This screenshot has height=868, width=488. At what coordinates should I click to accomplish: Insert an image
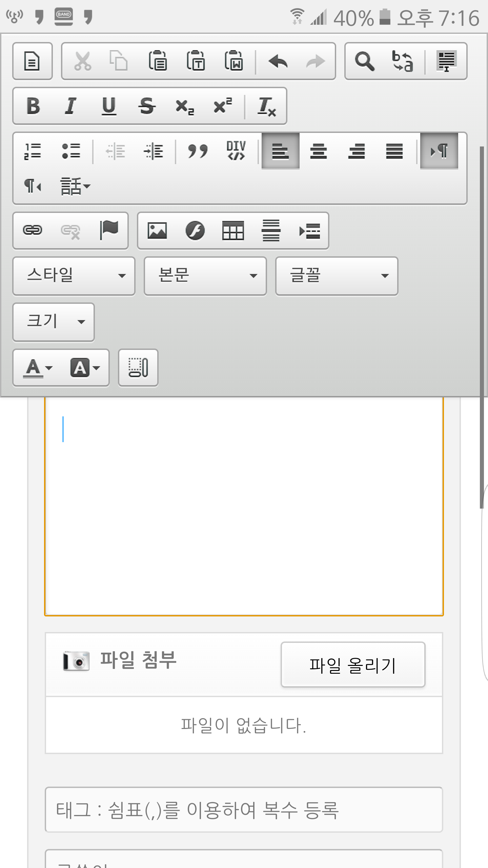tap(157, 231)
